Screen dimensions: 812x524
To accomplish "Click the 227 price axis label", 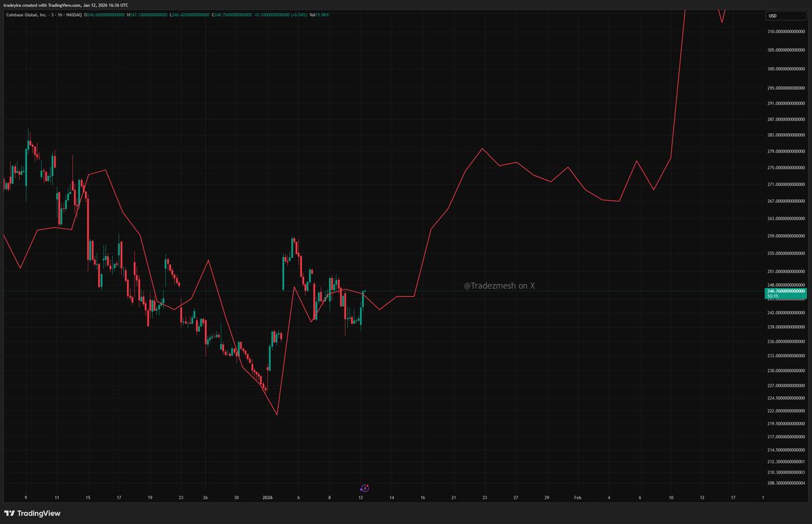I will click(x=786, y=385).
